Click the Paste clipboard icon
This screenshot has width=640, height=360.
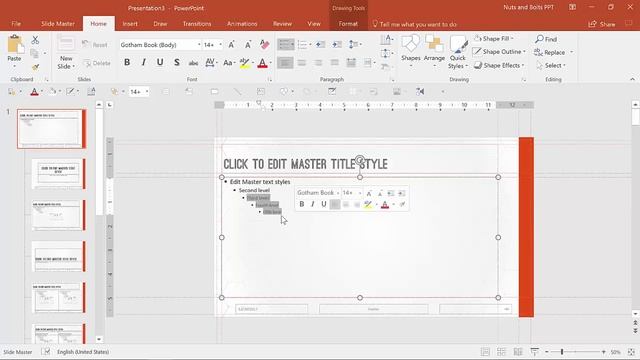click(15, 44)
